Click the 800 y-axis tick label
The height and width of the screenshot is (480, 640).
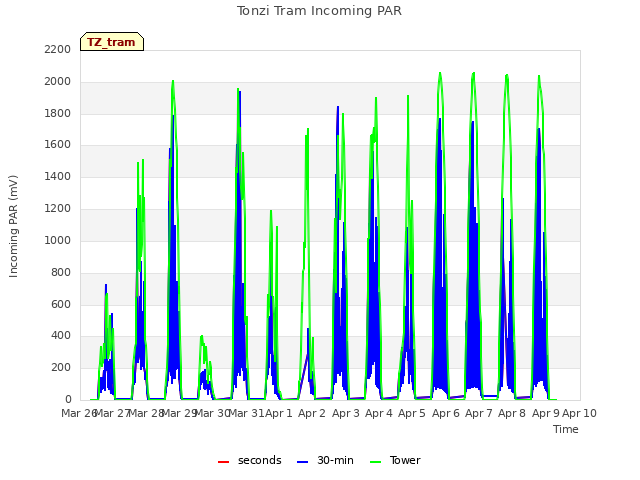(x=61, y=273)
